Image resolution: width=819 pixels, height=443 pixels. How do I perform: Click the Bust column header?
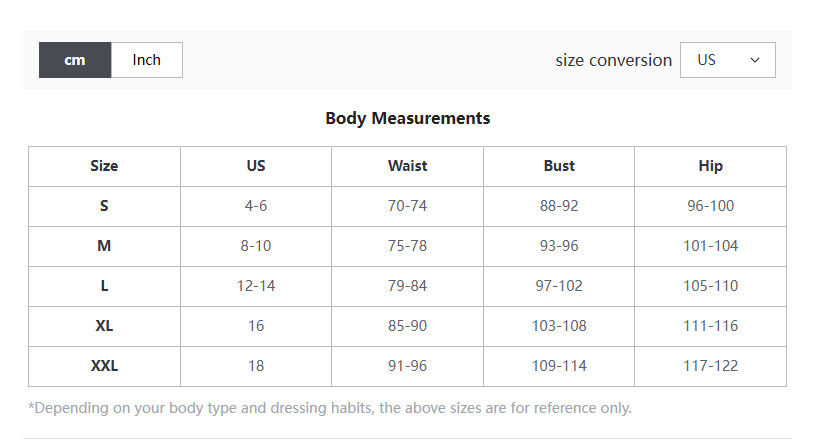tap(559, 166)
